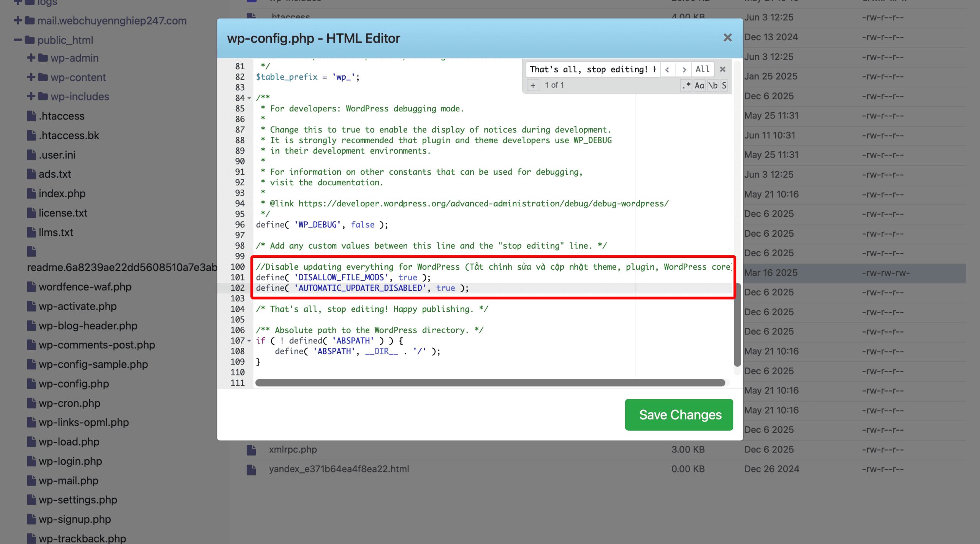This screenshot has height=544, width=980.
Task: Click the @link developer.wordpress.org URL line
Action: [x=464, y=204]
